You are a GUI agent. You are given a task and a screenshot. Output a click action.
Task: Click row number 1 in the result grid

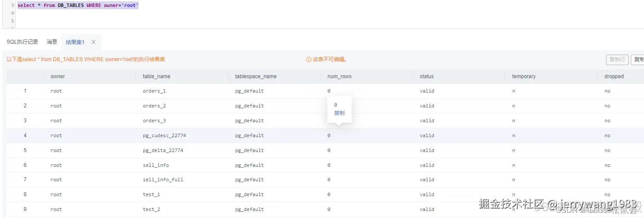coord(25,91)
